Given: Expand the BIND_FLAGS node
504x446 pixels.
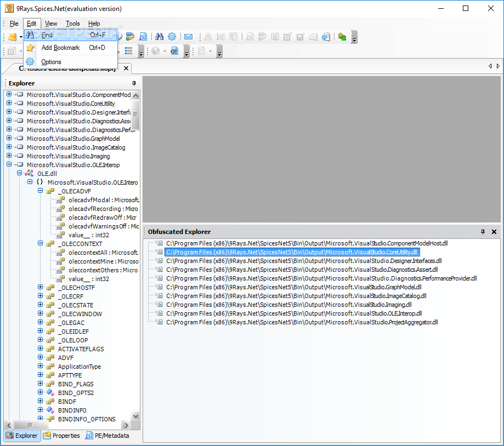Looking at the screenshot, I should click(40, 384).
